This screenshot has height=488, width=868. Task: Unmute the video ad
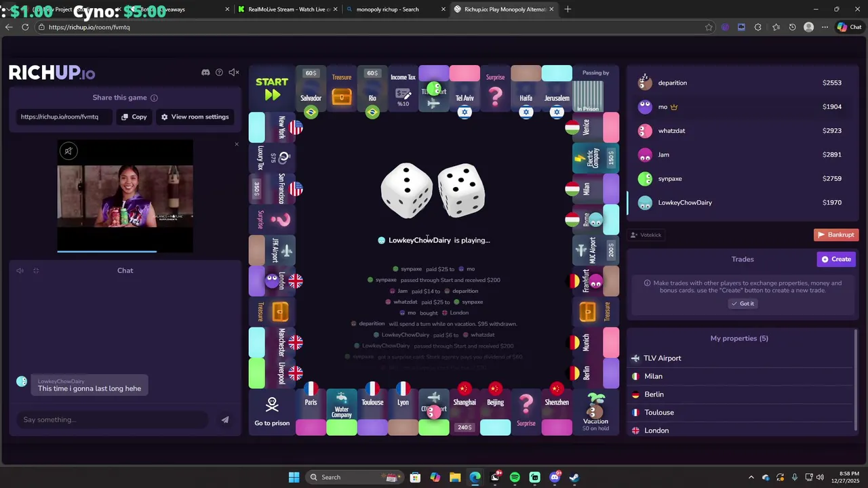click(x=68, y=151)
